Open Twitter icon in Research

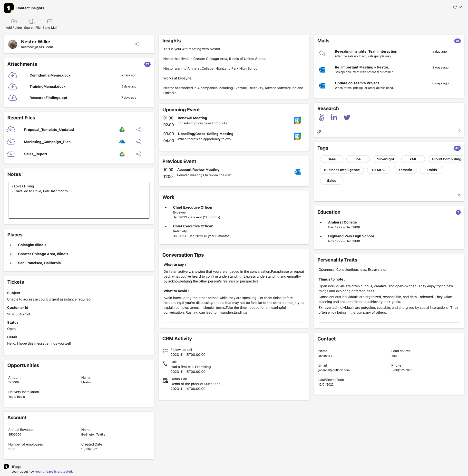347,118
